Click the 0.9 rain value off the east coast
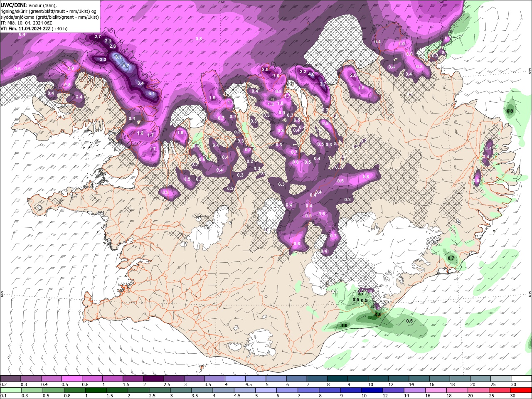The height and width of the screenshot is (399, 532). (x=510, y=111)
